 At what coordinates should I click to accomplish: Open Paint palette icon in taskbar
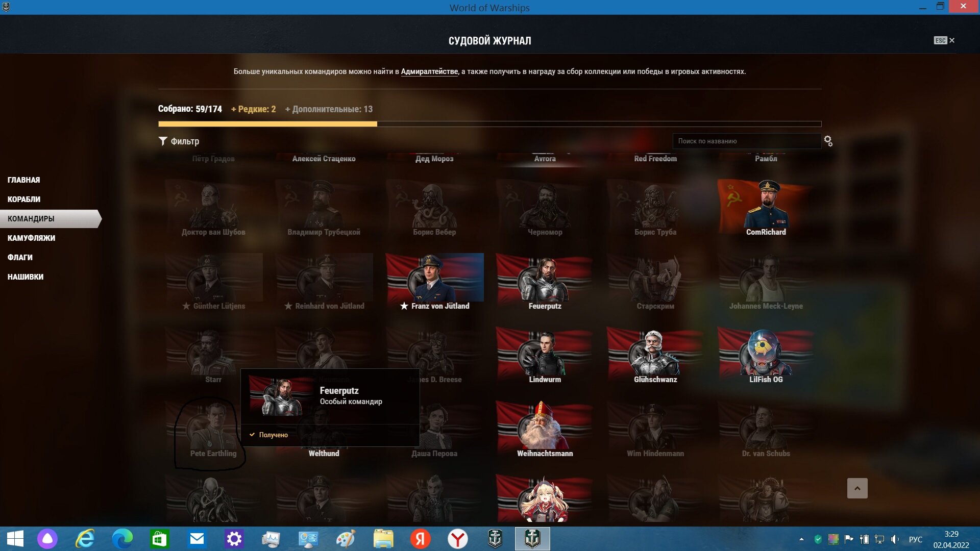[346, 539]
